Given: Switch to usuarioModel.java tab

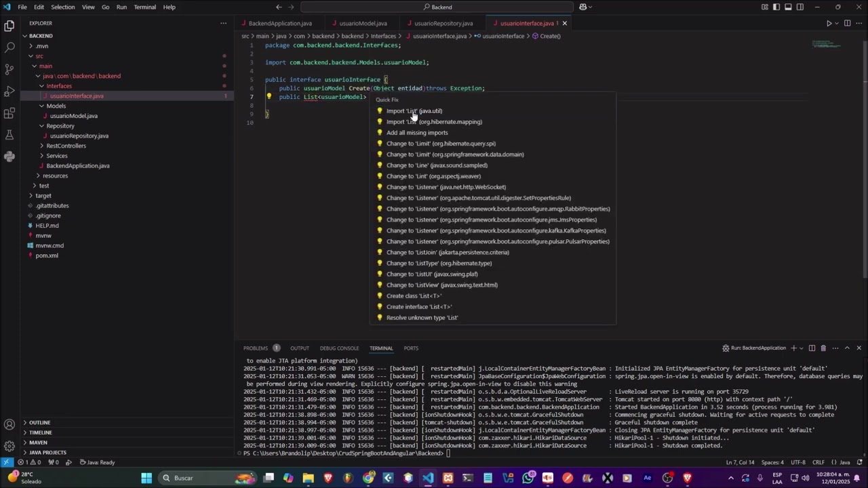Looking at the screenshot, I should (363, 23).
